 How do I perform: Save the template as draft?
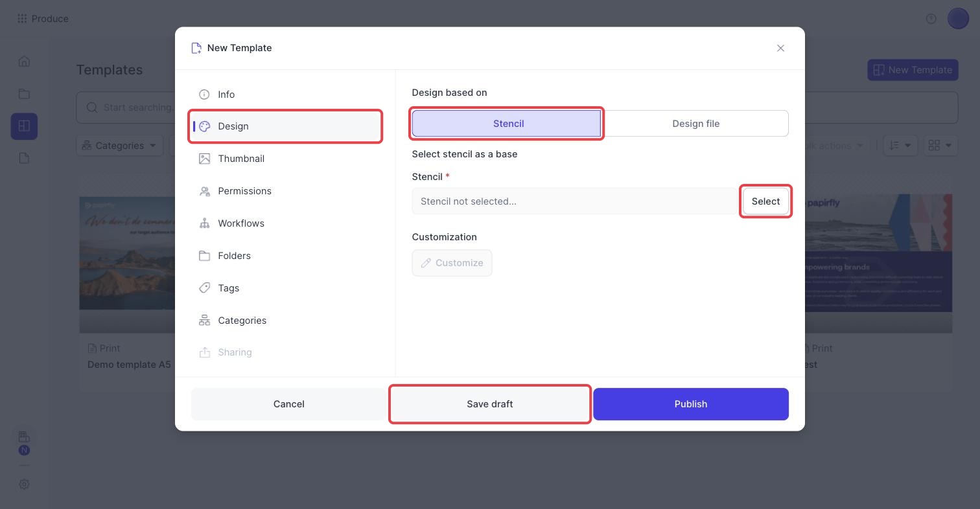click(489, 404)
